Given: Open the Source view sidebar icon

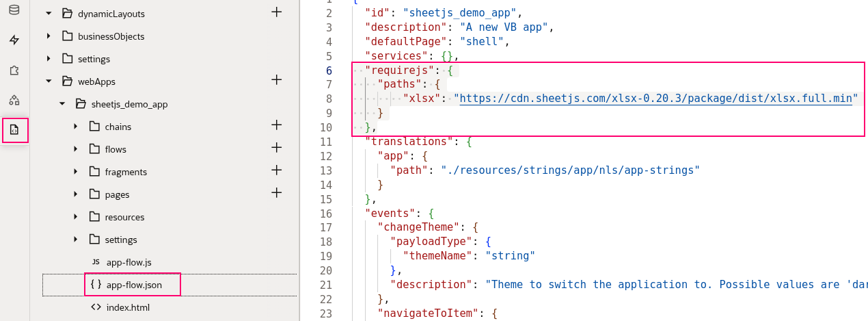Looking at the screenshot, I should pyautogui.click(x=14, y=129).
